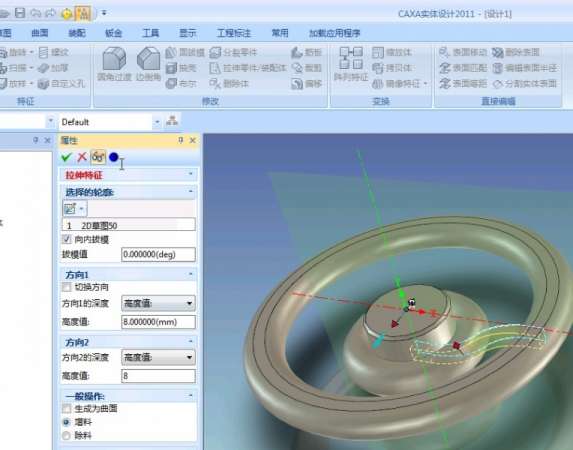Toggle preview with the glasses icon
This screenshot has width=573, height=450.
click(98, 157)
